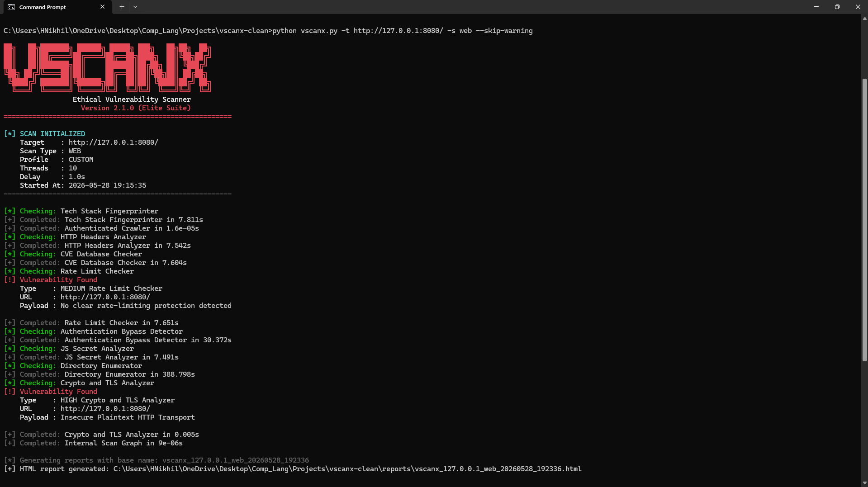Viewport: 868px width, 487px height.
Task: Restore down the terminal window
Action: click(837, 7)
